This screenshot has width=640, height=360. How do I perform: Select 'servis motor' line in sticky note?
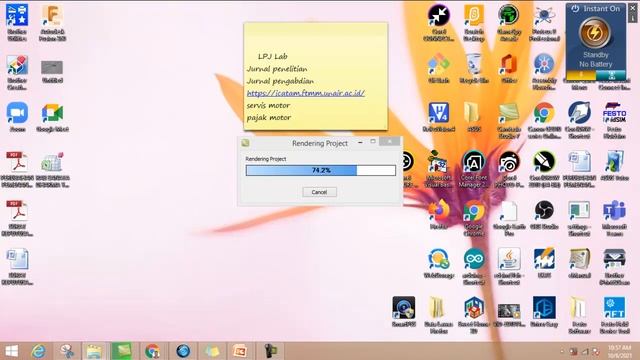pos(268,105)
